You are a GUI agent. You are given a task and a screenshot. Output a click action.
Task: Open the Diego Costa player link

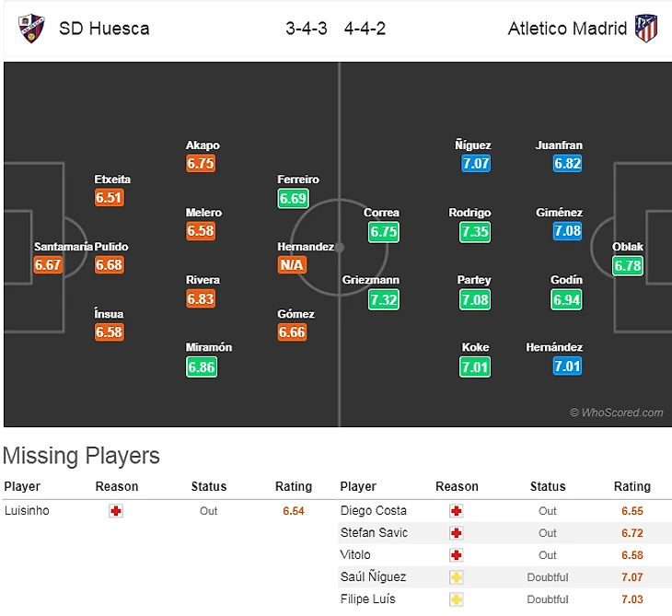373,511
